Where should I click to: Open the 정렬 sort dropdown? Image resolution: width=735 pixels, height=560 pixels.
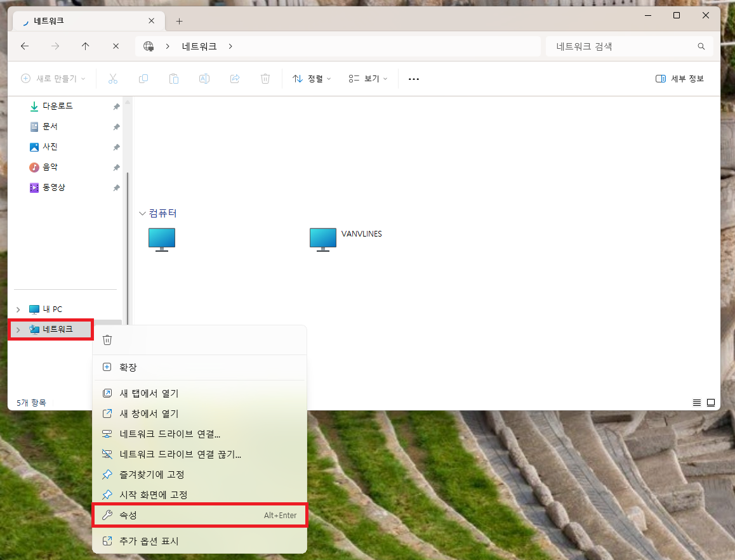pyautogui.click(x=310, y=78)
